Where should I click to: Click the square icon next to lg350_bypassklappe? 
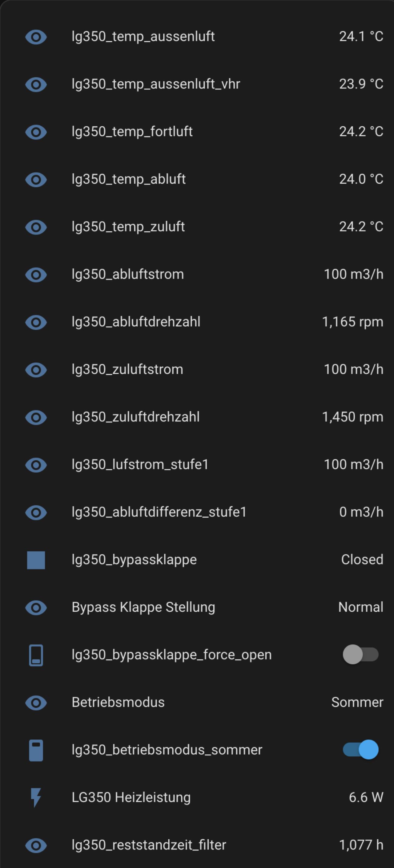[36, 560]
